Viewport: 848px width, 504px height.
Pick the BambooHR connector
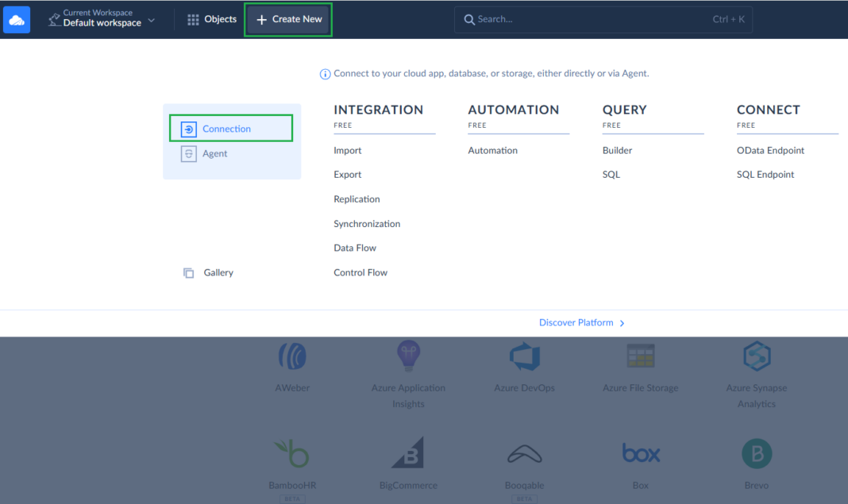point(292,453)
